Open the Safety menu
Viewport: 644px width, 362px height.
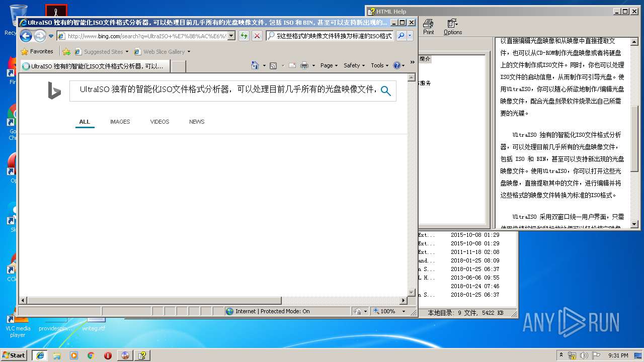pyautogui.click(x=354, y=65)
